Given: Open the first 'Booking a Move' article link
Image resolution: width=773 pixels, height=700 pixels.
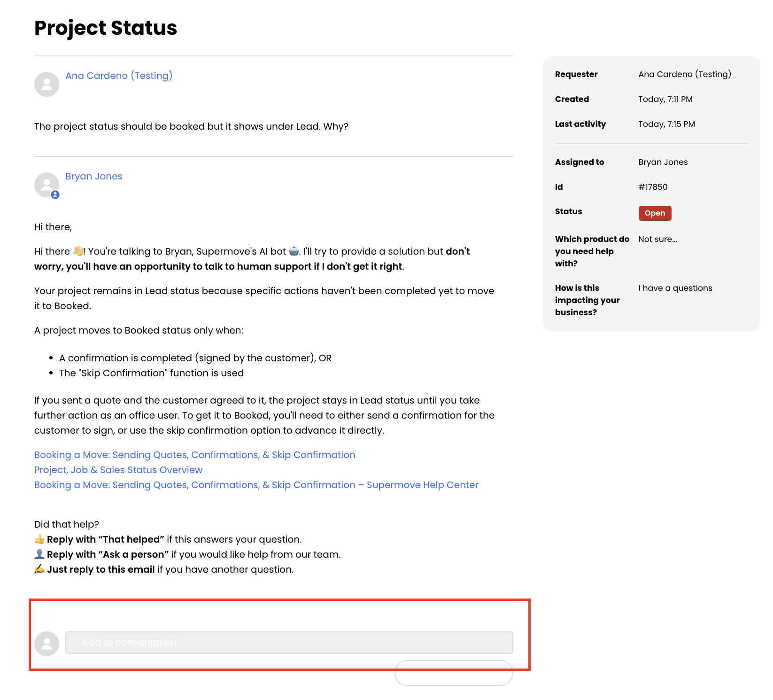Looking at the screenshot, I should [194, 455].
